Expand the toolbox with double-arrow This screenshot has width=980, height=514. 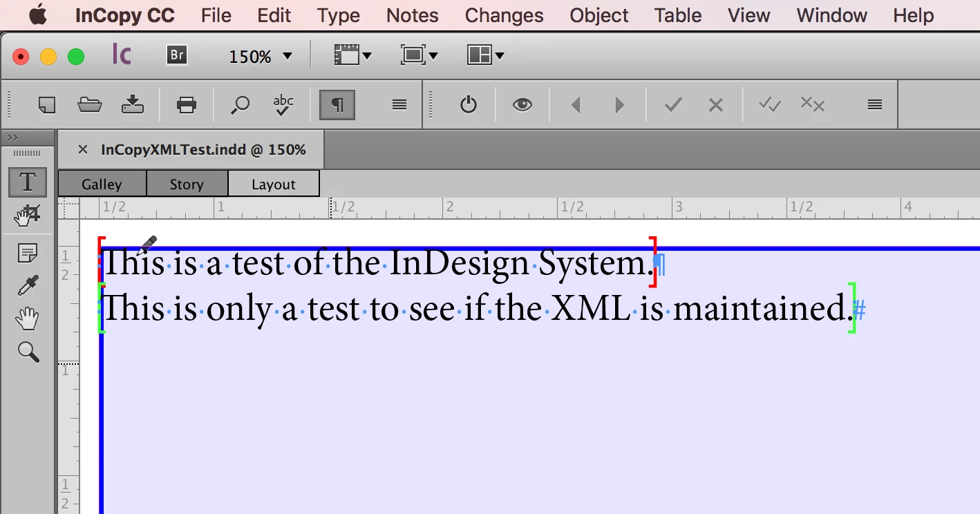click(12, 137)
